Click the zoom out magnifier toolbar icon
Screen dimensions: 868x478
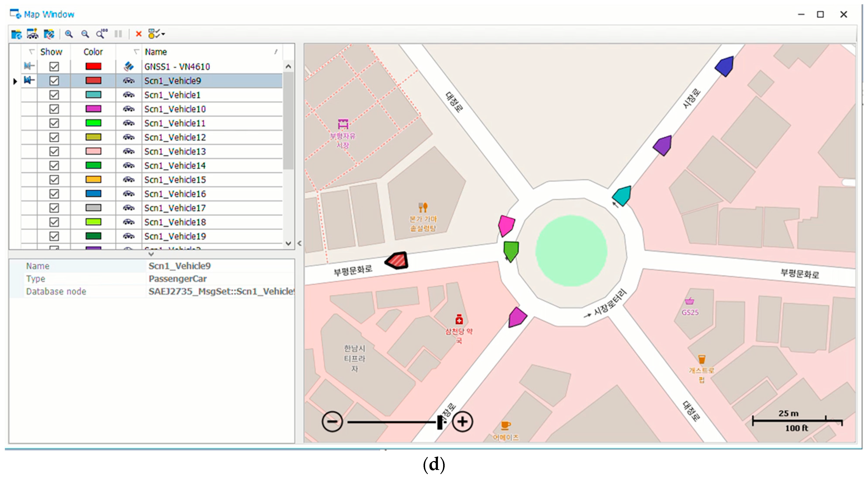coord(85,34)
